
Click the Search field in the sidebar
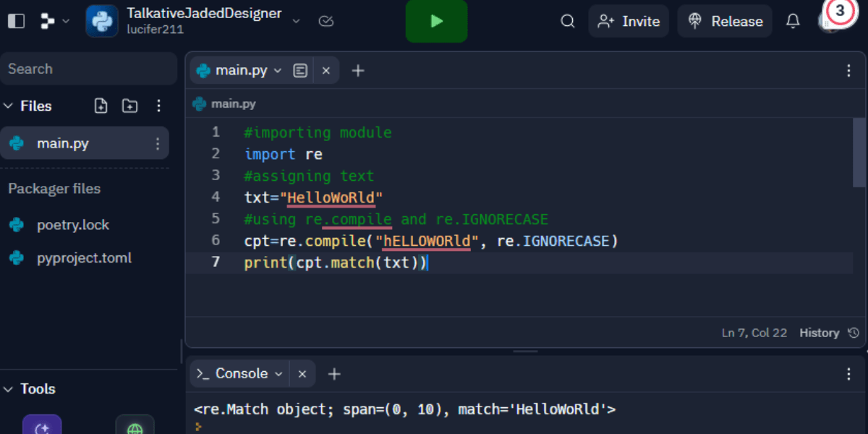pos(89,68)
